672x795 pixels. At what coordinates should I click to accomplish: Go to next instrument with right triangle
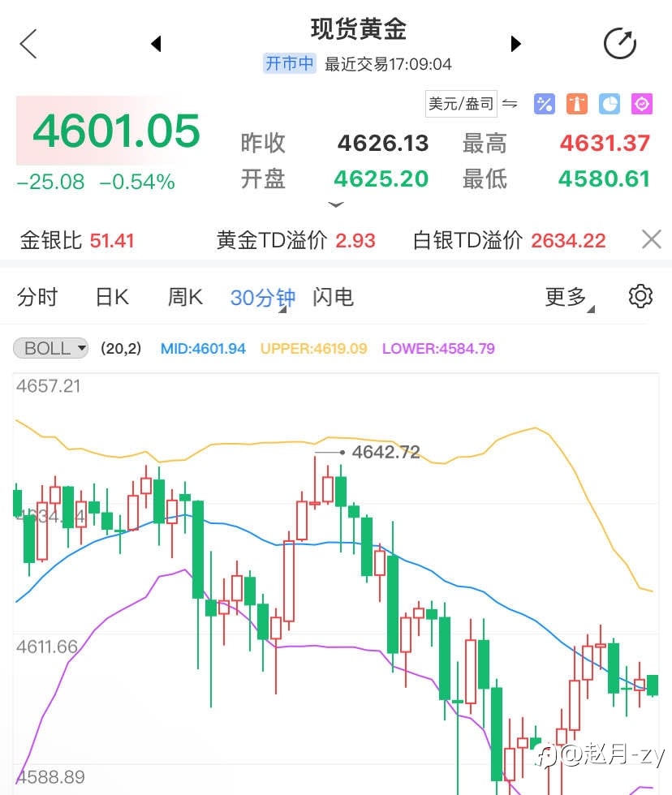point(515,44)
